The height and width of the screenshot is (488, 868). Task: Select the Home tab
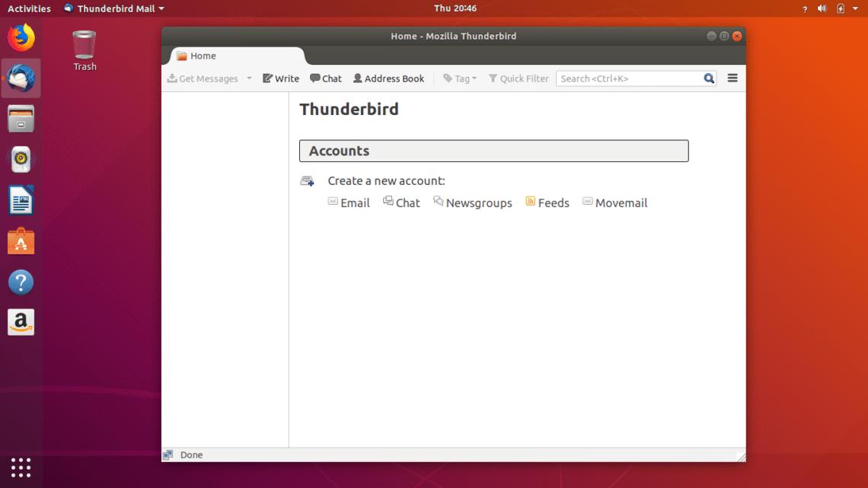(x=237, y=56)
